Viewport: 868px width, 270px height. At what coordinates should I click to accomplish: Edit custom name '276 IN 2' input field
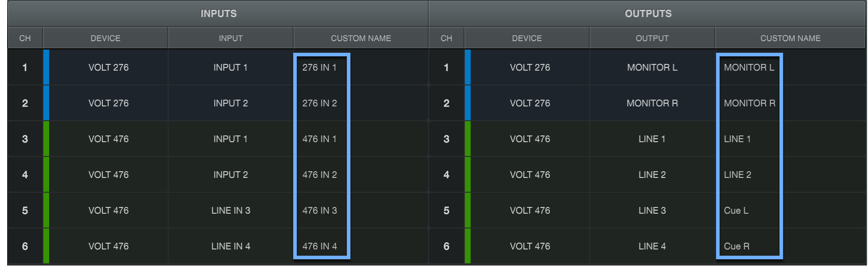(x=361, y=103)
